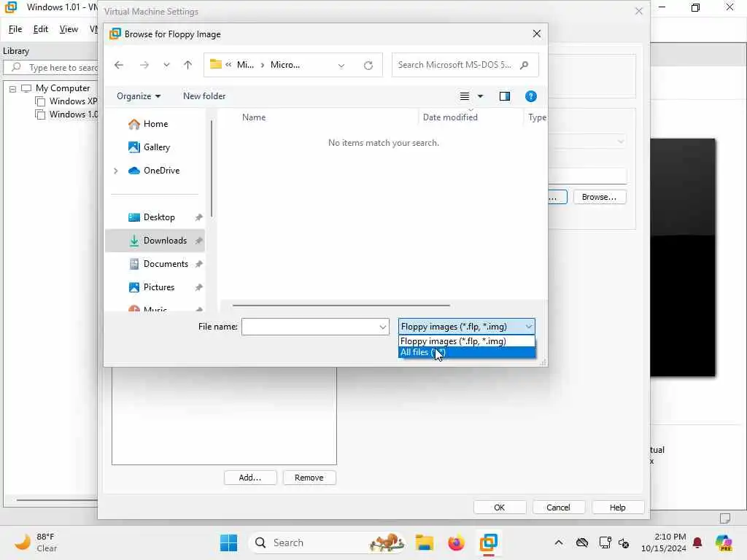Open the Windows Start menu
Image resolution: width=747 pixels, height=560 pixels.
(x=228, y=542)
